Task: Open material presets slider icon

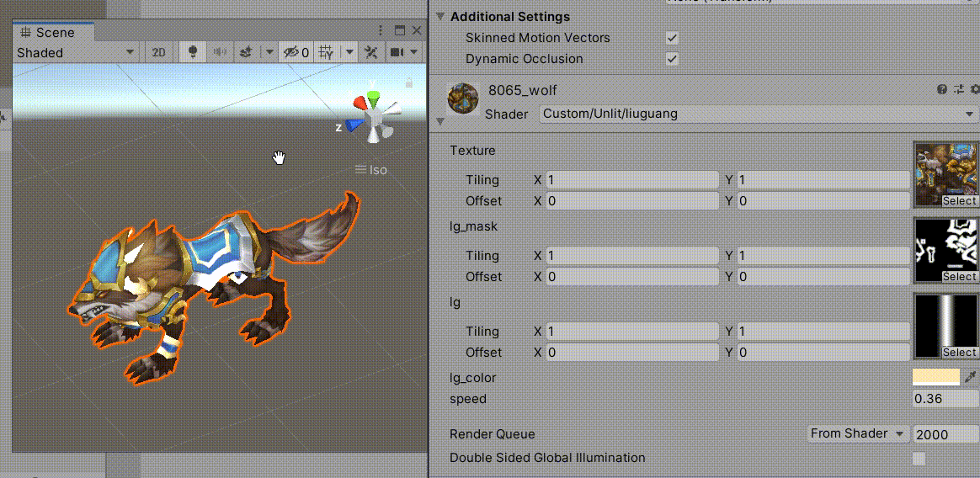Action: (959, 90)
